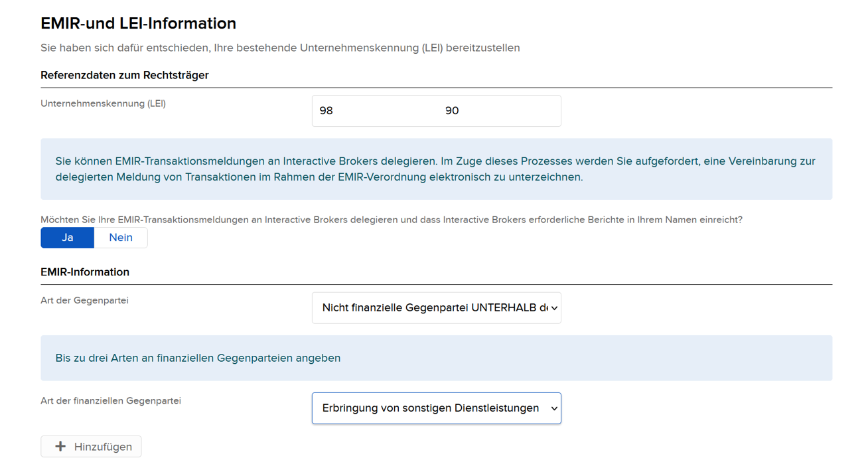The width and height of the screenshot is (868, 474).
Task: Click the 'Möchten Sie Ihre EMIR-Transaktionsmeldungen' question text
Action: (x=391, y=220)
